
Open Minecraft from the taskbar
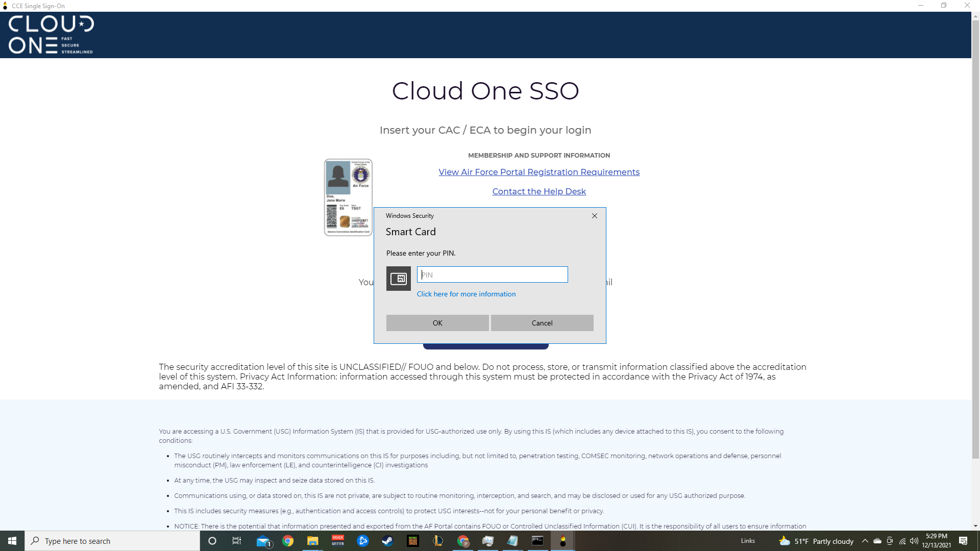[x=412, y=541]
